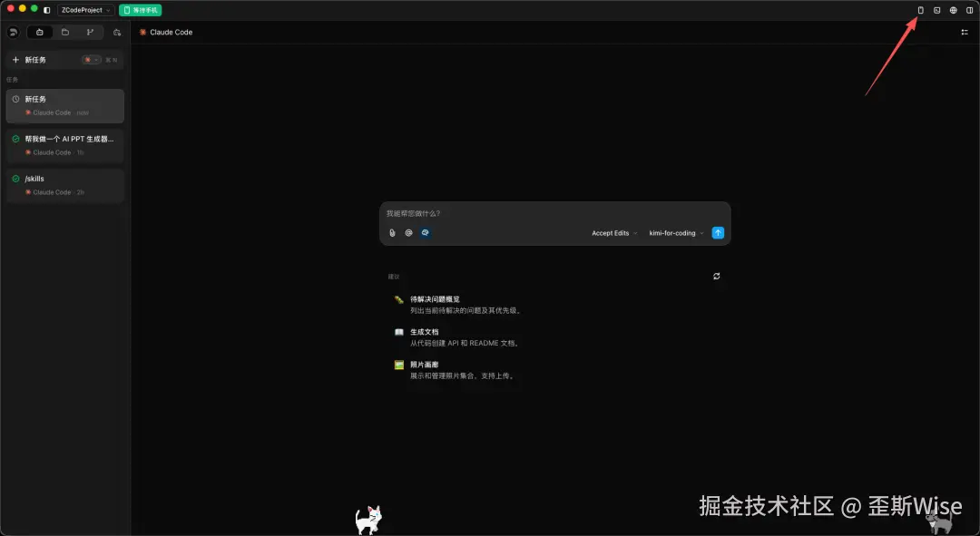The image size is (980, 536).
Task: Open the robot settings icon beside sidebar tabs
Action: click(x=117, y=32)
